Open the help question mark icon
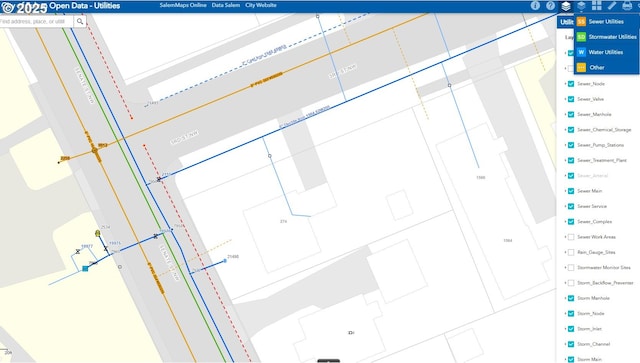Viewport: 640px width, 363px height. click(x=551, y=6)
